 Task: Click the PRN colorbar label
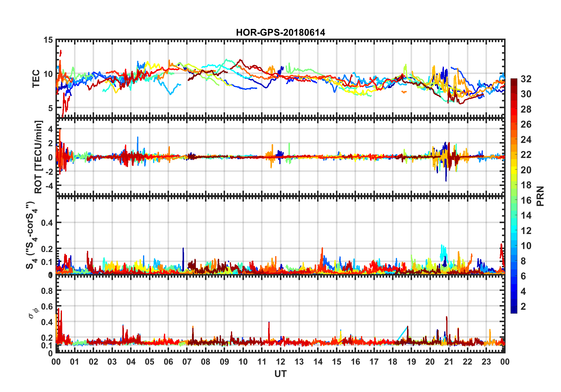(540, 196)
